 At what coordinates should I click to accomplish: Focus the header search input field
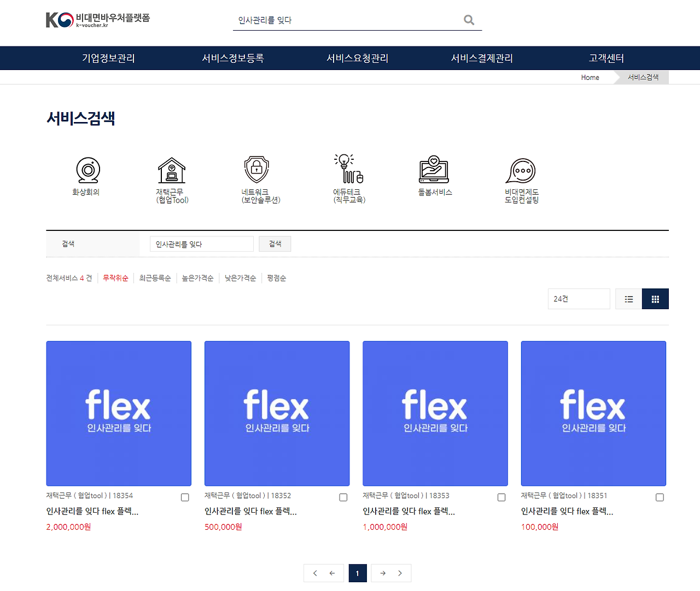[x=347, y=20]
